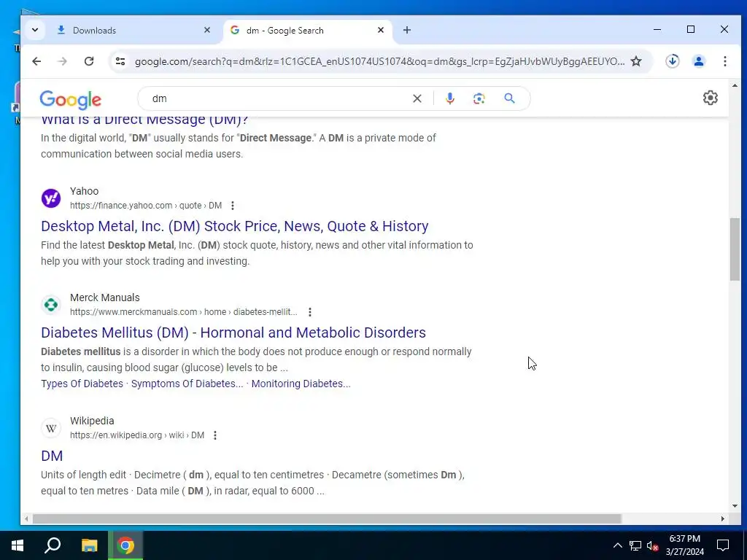Bookmark this tab with the star icon
Screen dimensions: 747x560
pos(636,61)
